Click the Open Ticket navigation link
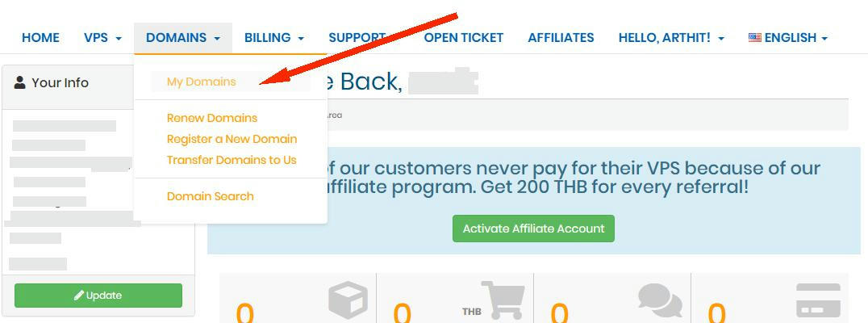Screen dimensions: 868x323 [463, 38]
